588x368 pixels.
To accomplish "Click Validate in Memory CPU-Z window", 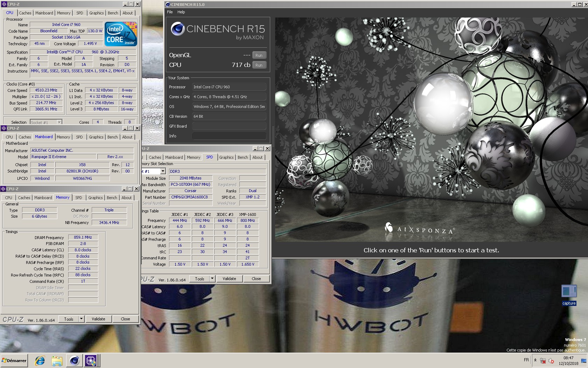I will 98,319.
